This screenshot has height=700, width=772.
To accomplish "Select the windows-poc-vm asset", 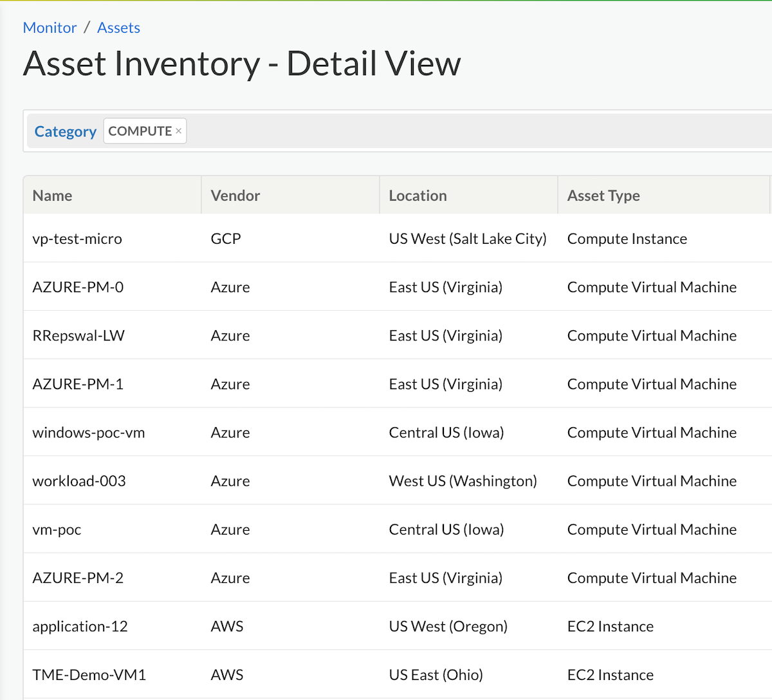I will click(x=89, y=432).
